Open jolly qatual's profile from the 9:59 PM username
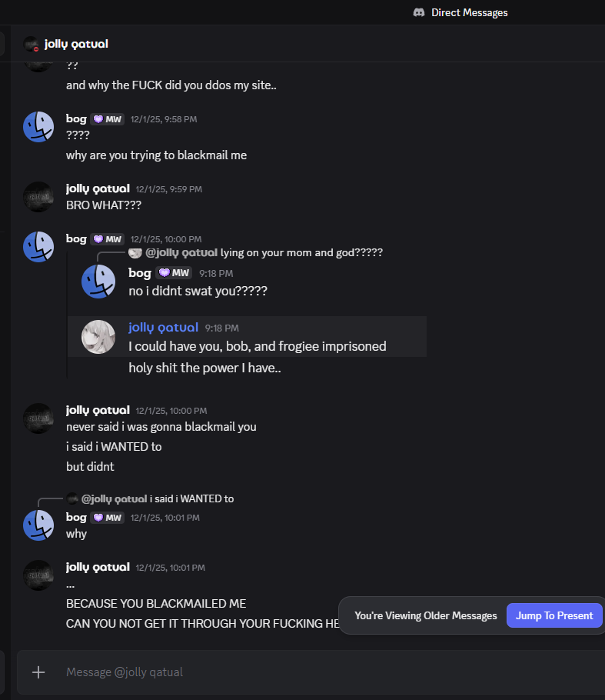 pos(98,188)
